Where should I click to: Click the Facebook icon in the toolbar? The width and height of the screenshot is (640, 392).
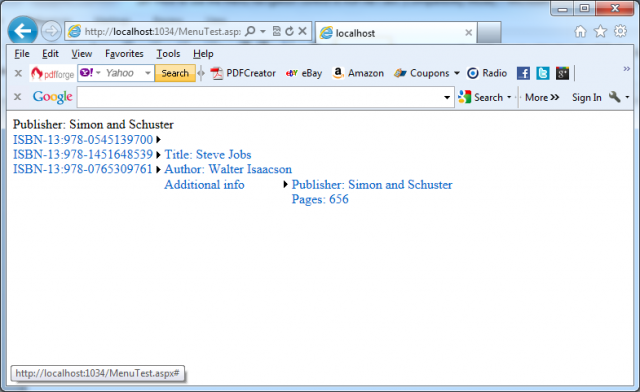point(523,74)
